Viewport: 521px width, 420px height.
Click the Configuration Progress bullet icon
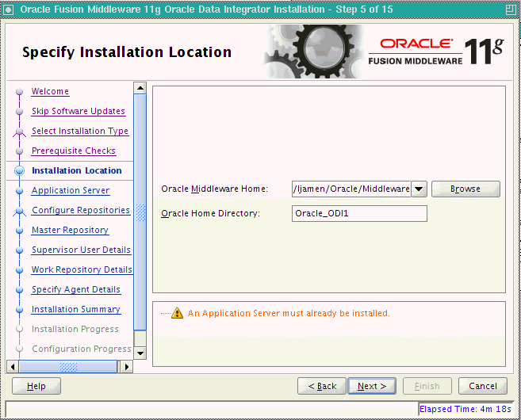click(20, 349)
